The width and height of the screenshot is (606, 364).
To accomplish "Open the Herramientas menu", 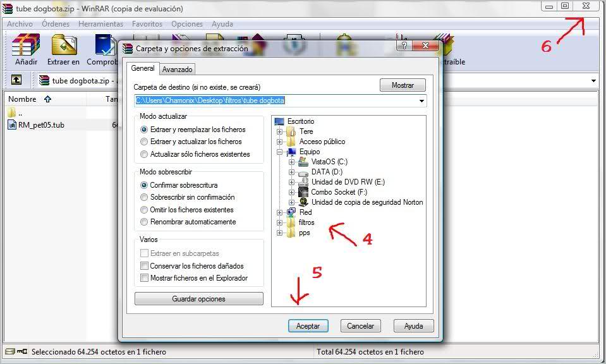I will [x=100, y=24].
